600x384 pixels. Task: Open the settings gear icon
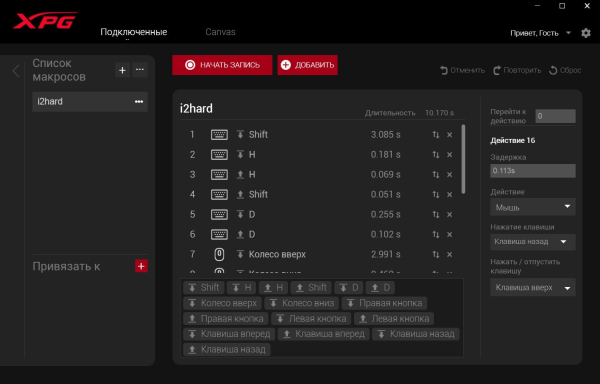click(x=586, y=33)
